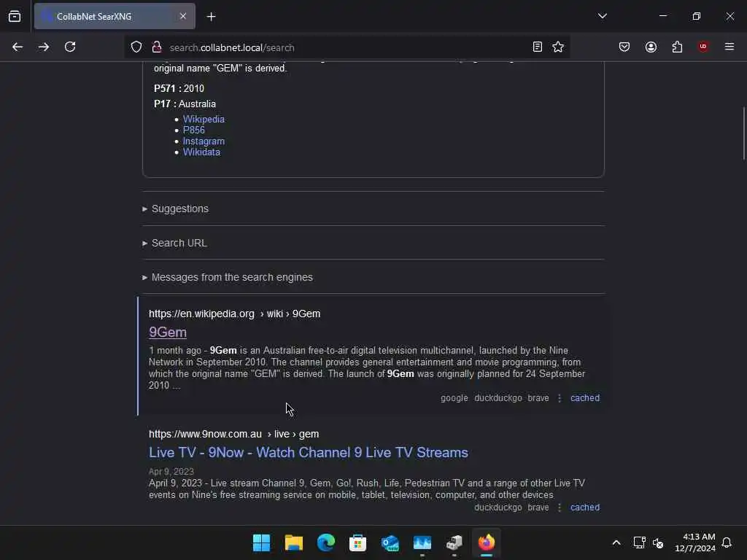Save page to Pocket
This screenshot has width=747, height=560.
[x=624, y=47]
